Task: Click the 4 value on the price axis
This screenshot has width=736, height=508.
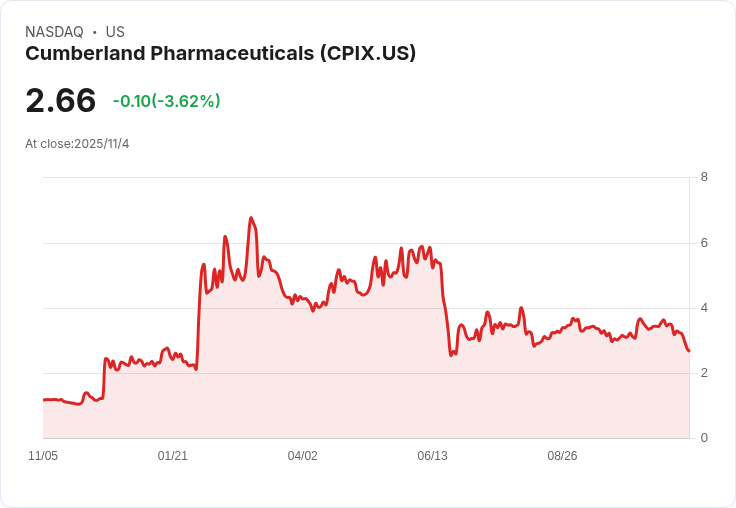Action: pos(704,308)
